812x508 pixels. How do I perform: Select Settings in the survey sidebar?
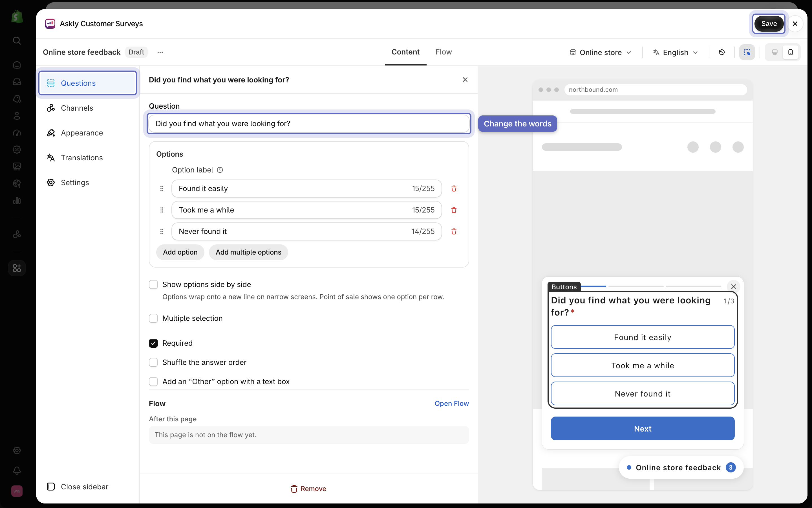tap(88, 182)
